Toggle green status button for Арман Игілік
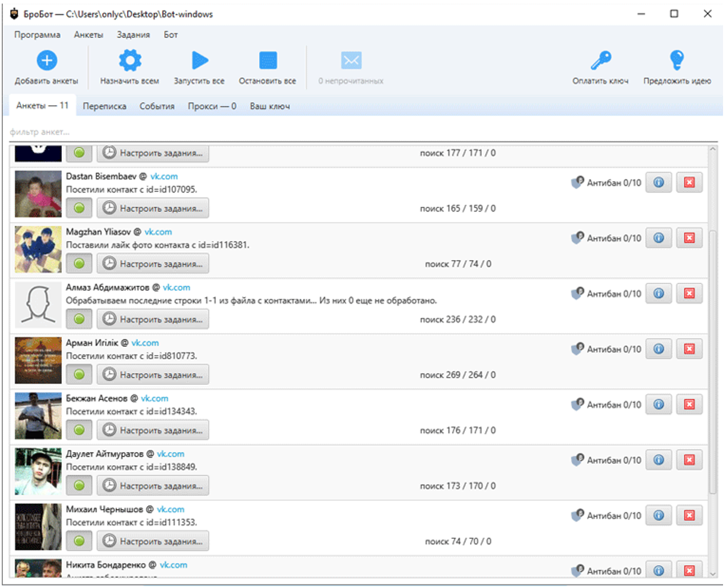The height and width of the screenshot is (588, 726). point(79,375)
